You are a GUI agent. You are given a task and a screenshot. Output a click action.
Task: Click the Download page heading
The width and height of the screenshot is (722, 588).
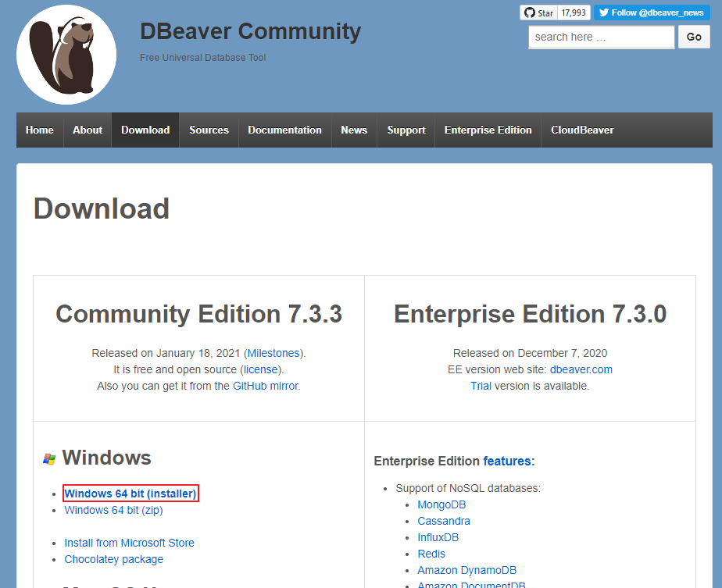102,208
